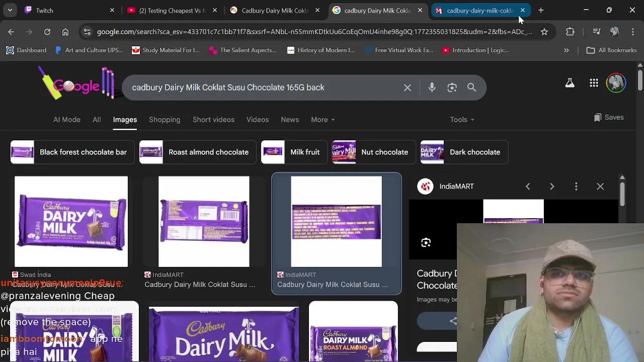The height and width of the screenshot is (362, 644).
Task: View site information icon in address bar
Action: [x=87, y=32]
